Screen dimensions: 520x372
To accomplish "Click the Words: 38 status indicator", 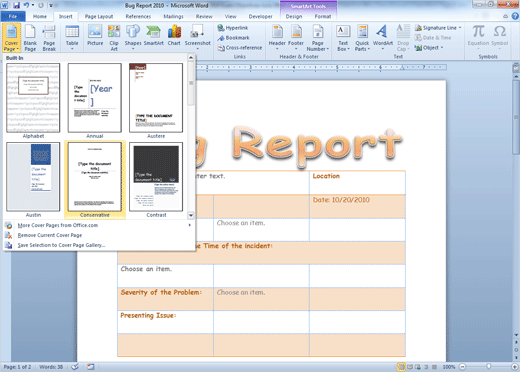I will tap(51, 367).
